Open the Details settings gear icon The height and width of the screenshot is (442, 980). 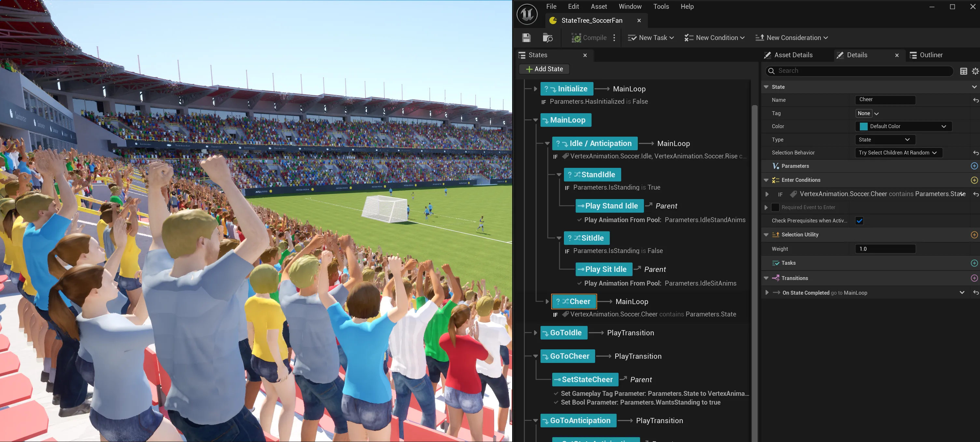pyautogui.click(x=975, y=71)
